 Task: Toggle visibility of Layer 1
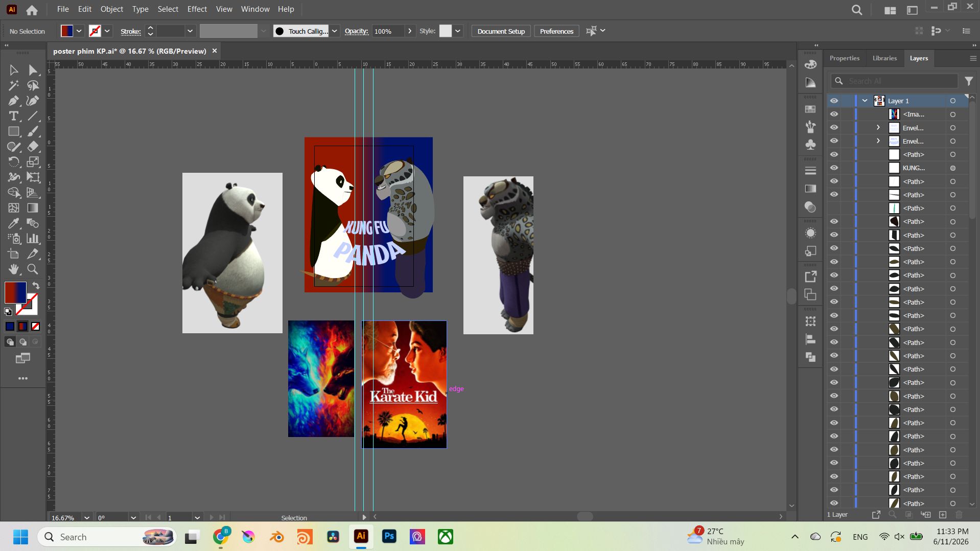pyautogui.click(x=834, y=101)
